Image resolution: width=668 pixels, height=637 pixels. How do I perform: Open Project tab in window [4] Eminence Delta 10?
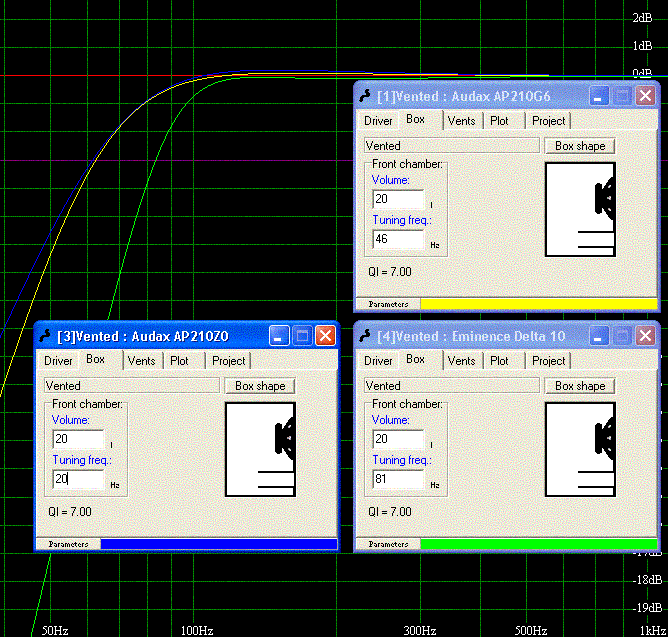coord(549,361)
